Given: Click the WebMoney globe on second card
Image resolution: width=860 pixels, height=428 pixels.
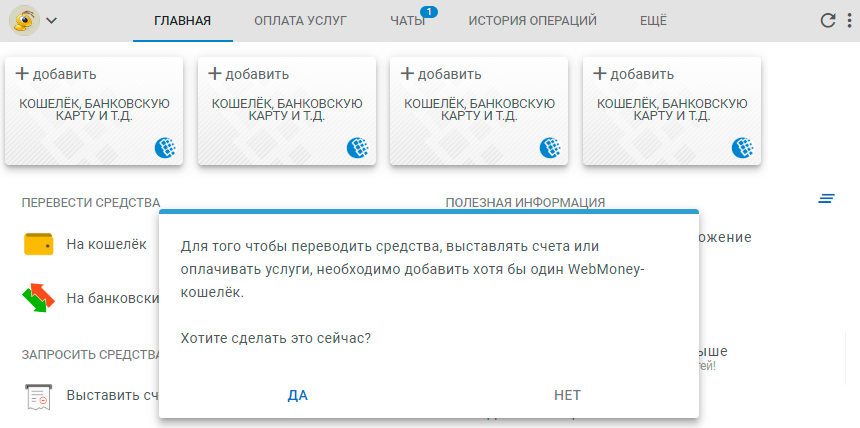Looking at the screenshot, I should point(358,148).
